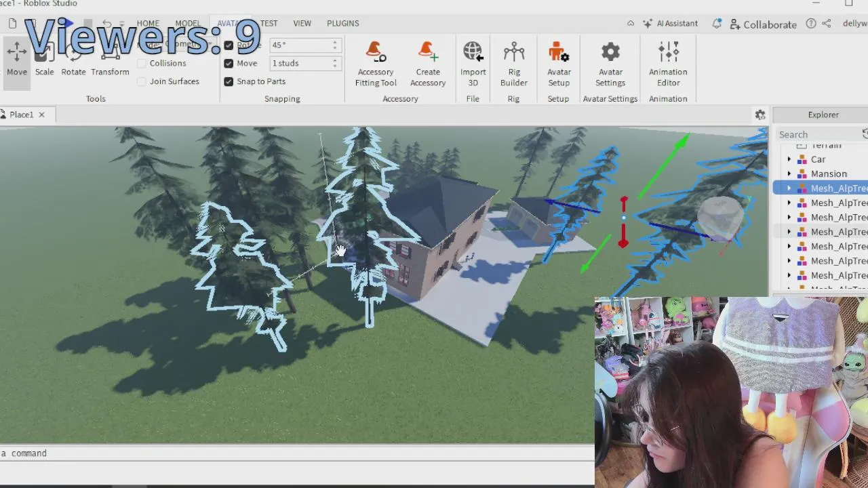Click the Car model icon in Explorer
The width and height of the screenshot is (868, 488).
(x=804, y=159)
